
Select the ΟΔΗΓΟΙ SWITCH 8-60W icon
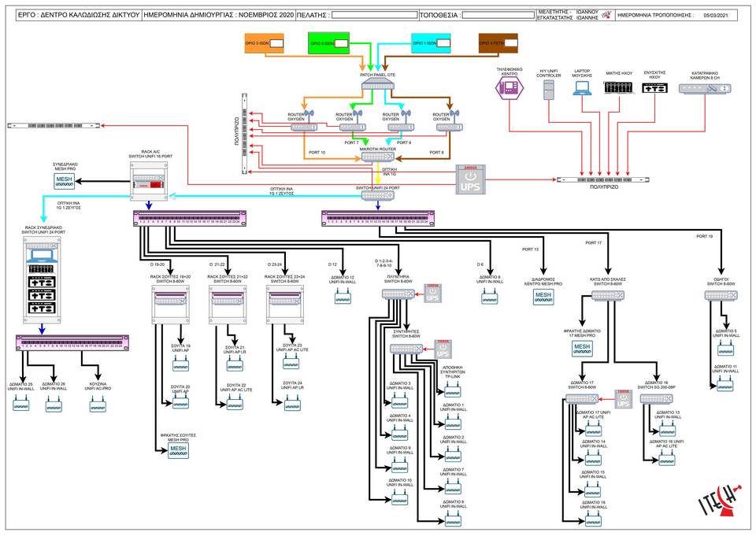(x=721, y=296)
